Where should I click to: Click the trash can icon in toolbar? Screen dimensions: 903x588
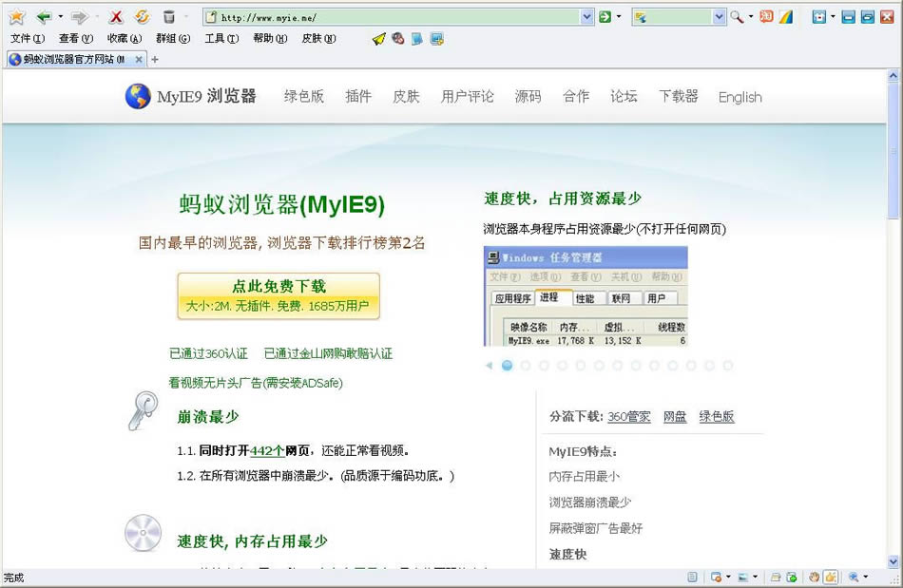click(168, 17)
